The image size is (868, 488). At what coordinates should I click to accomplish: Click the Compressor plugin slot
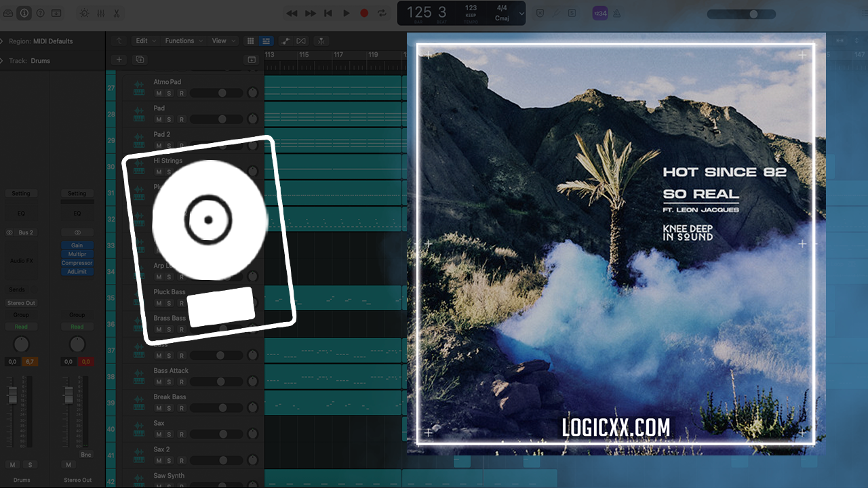coord(77,263)
